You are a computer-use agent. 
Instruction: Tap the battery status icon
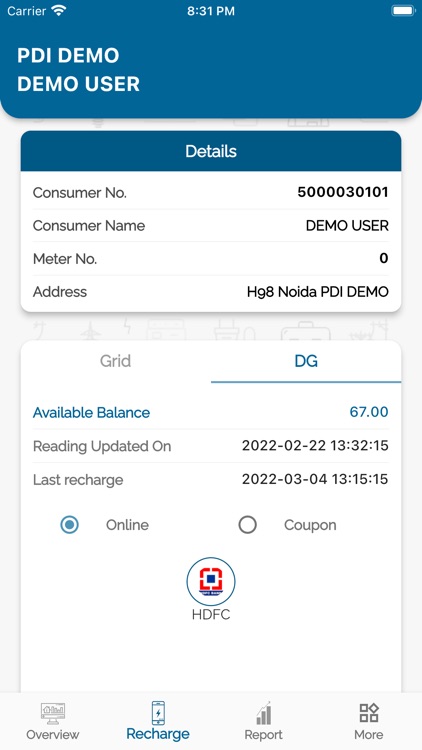point(402,11)
